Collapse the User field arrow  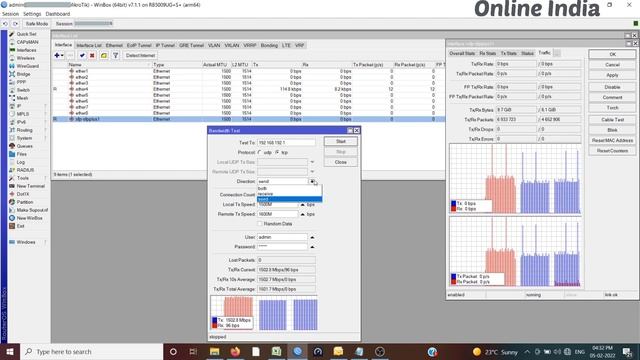[x=312, y=237]
